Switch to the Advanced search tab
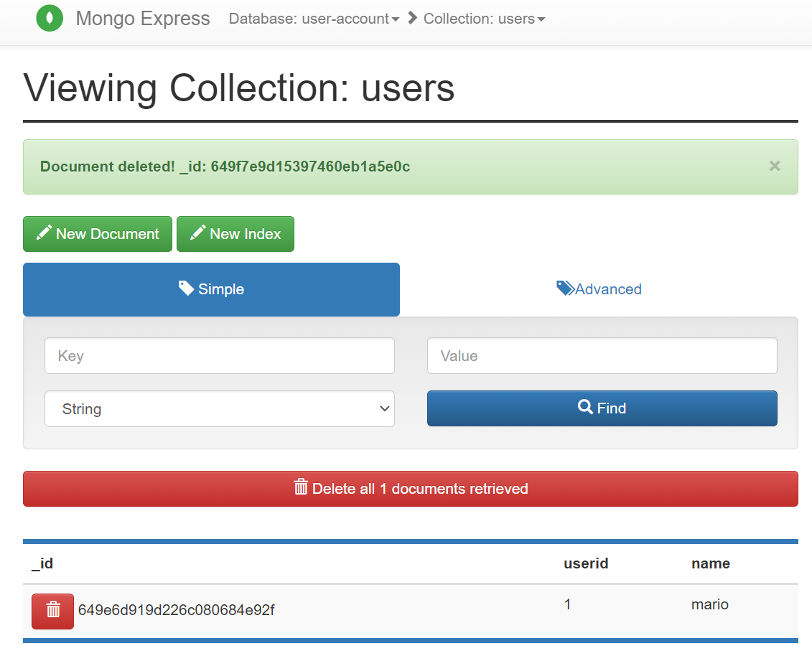 pos(599,289)
